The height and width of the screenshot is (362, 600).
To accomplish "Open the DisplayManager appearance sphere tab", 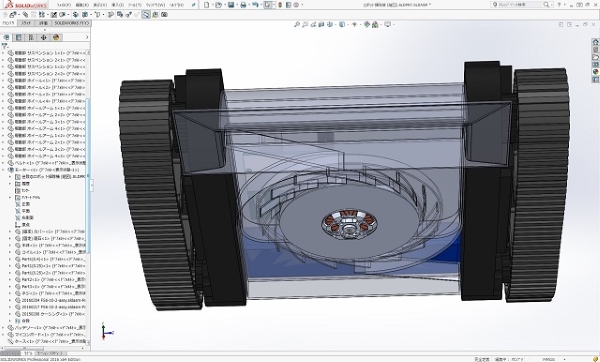I will click(56, 37).
